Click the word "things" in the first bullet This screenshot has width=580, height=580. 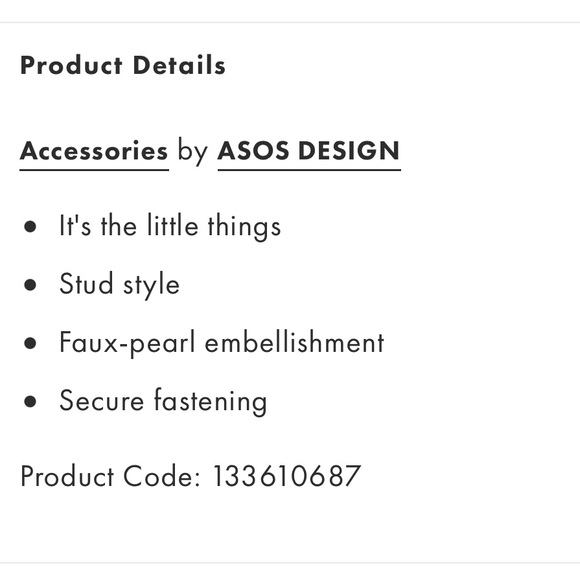pyautogui.click(x=244, y=227)
